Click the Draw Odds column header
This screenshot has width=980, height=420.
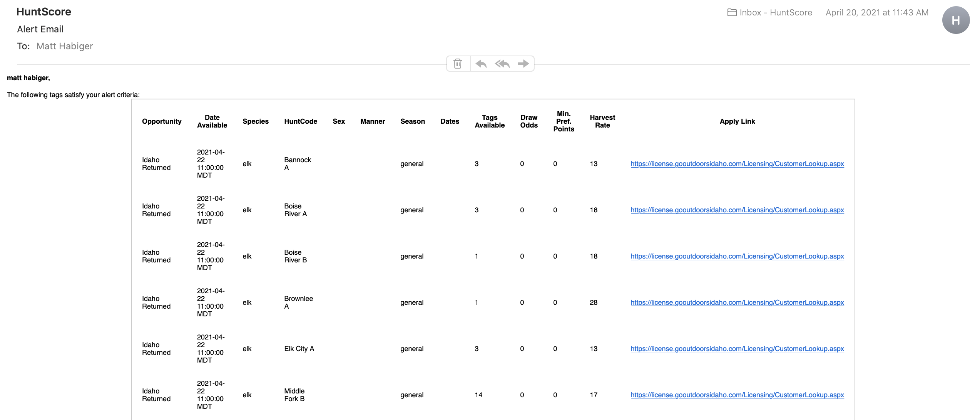(529, 121)
